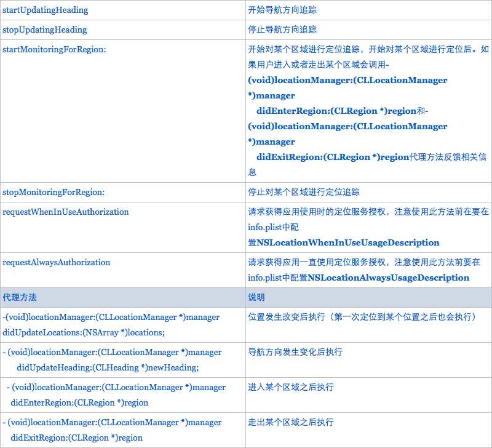Image resolution: width=492 pixels, height=448 pixels.
Task: Click the startUpdatingHeading method cell
Action: 122,10
